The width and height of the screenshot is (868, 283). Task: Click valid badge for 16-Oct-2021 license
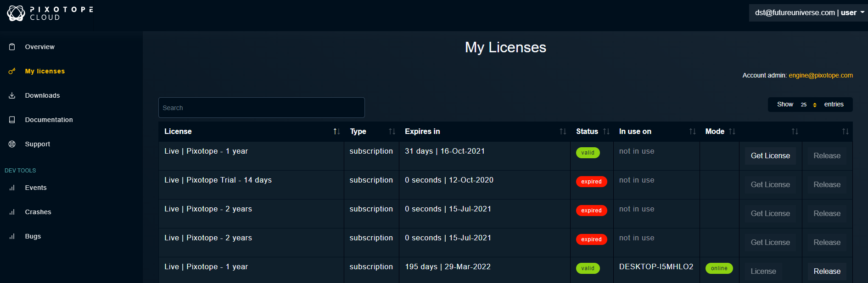[588, 153]
